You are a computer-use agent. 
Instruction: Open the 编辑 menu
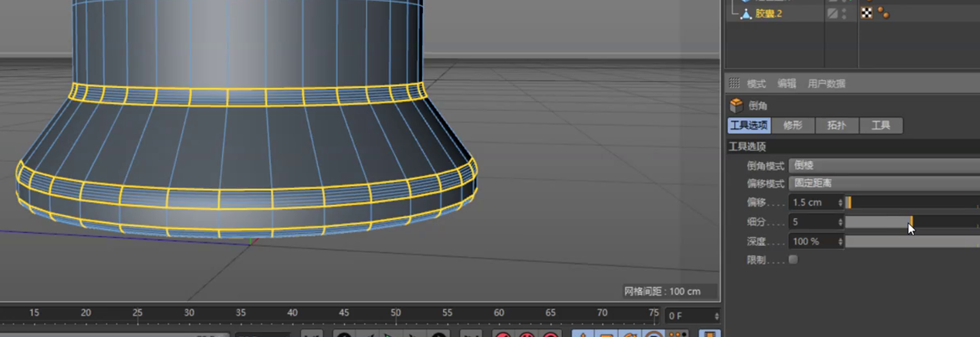pos(787,84)
